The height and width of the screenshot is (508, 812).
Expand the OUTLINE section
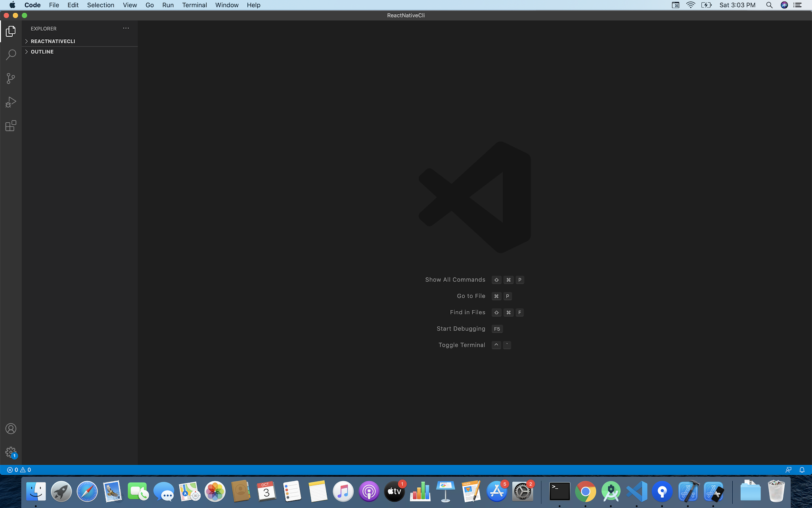pos(80,52)
